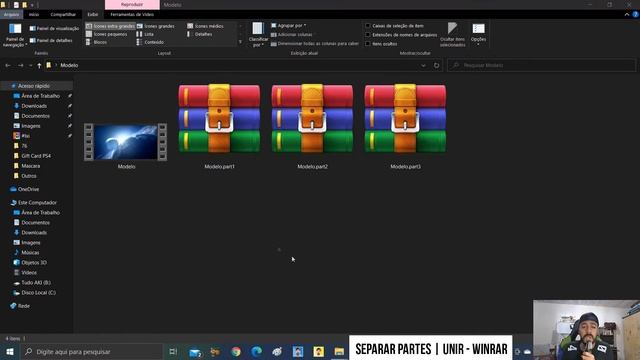Select the Exibir ribbon tab
Image resolution: width=640 pixels, height=360 pixels.
pos(93,14)
